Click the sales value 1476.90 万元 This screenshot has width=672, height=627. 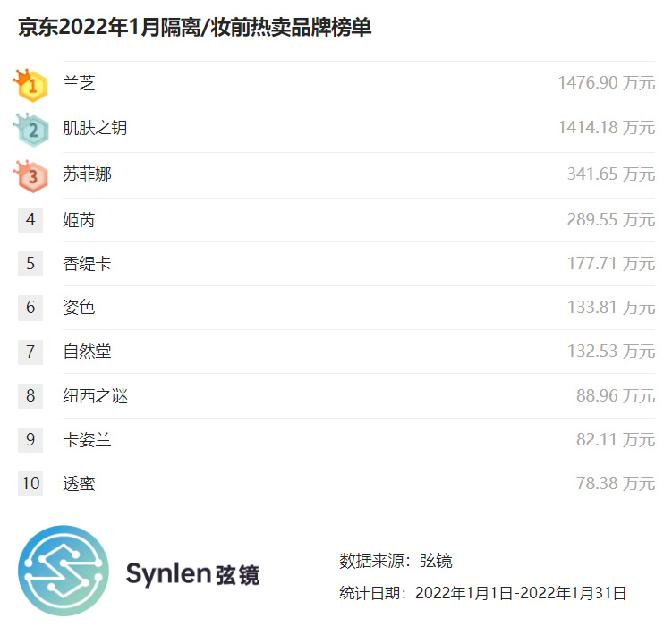point(607,82)
